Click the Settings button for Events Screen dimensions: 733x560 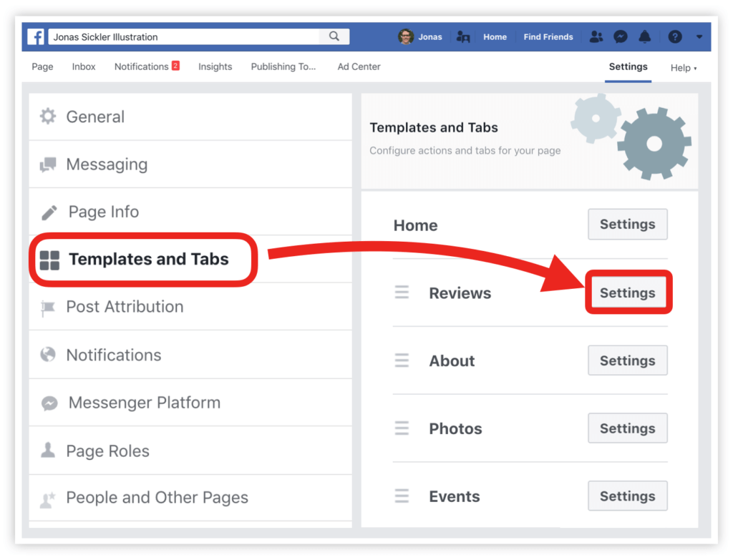pyautogui.click(x=627, y=496)
